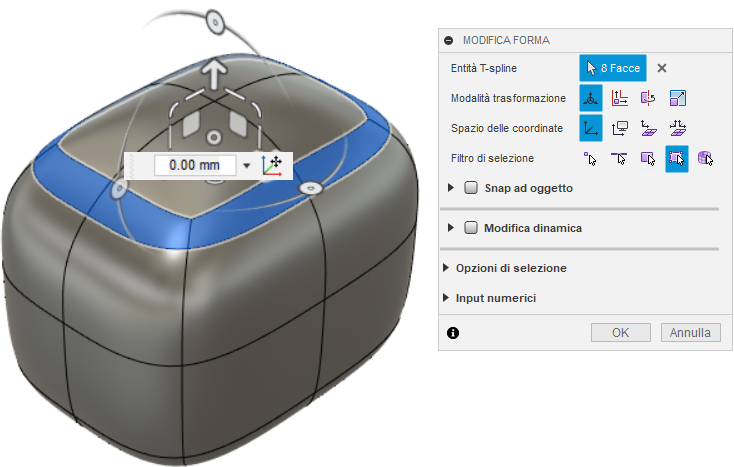This screenshot has height=467, width=734.
Task: Open the distance value dropdown arrow
Action: [247, 165]
